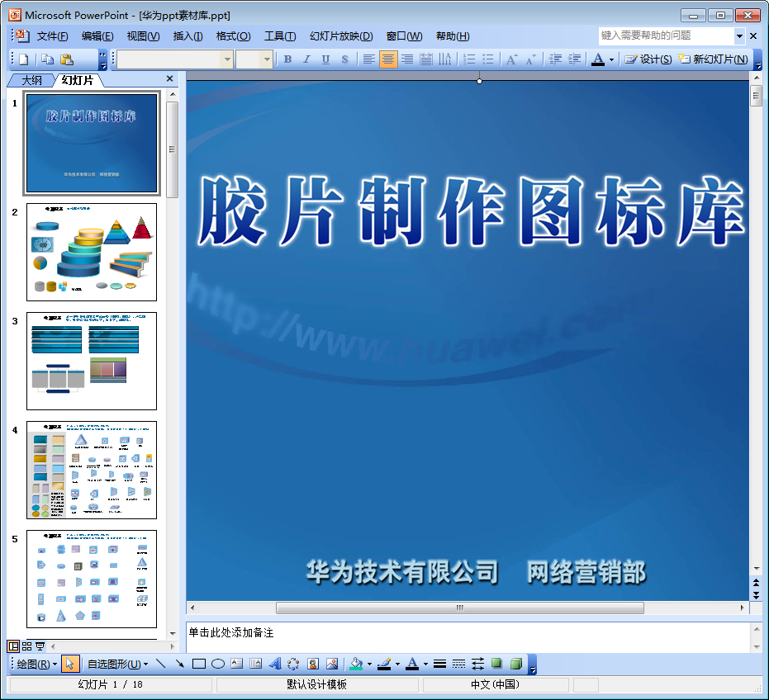Toggle Italic formatting
Image resolution: width=769 pixels, height=700 pixels.
click(306, 59)
